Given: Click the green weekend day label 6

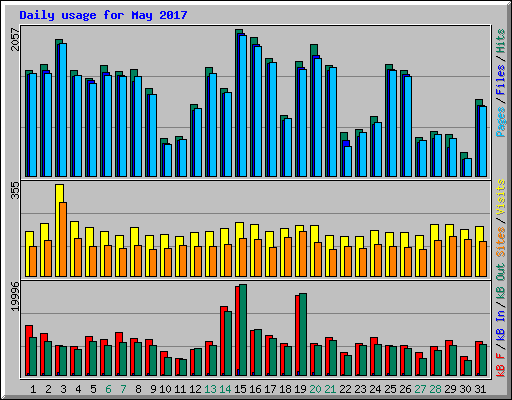Looking at the screenshot, I should pyautogui.click(x=108, y=389).
